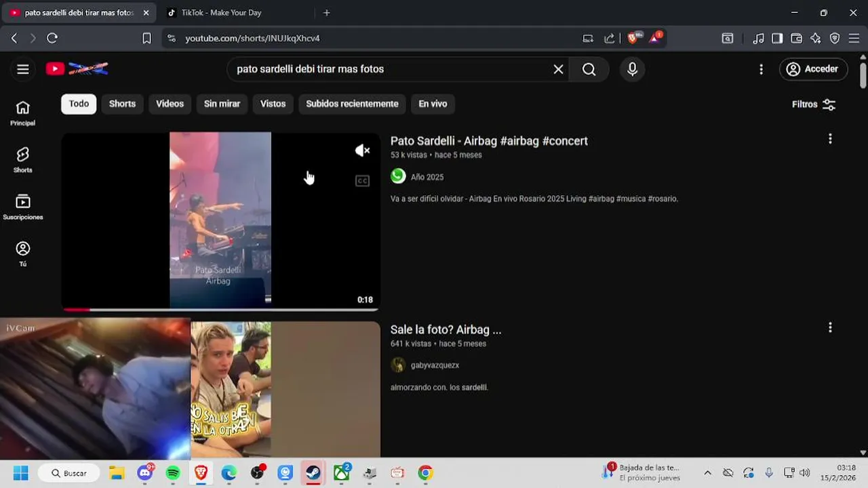
Task: Open Pato Sardelli - Airbag video title
Action: 489,141
